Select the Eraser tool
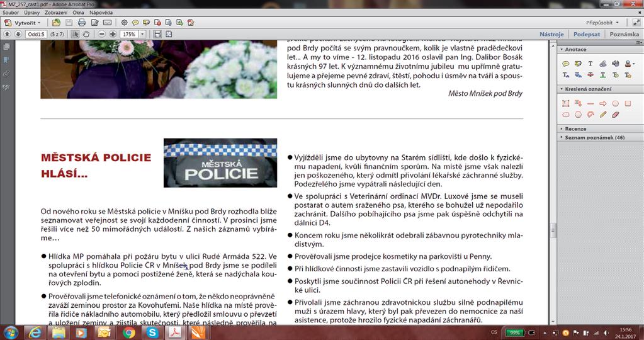Image resolution: width=644 pixels, height=340 pixels. point(615,115)
